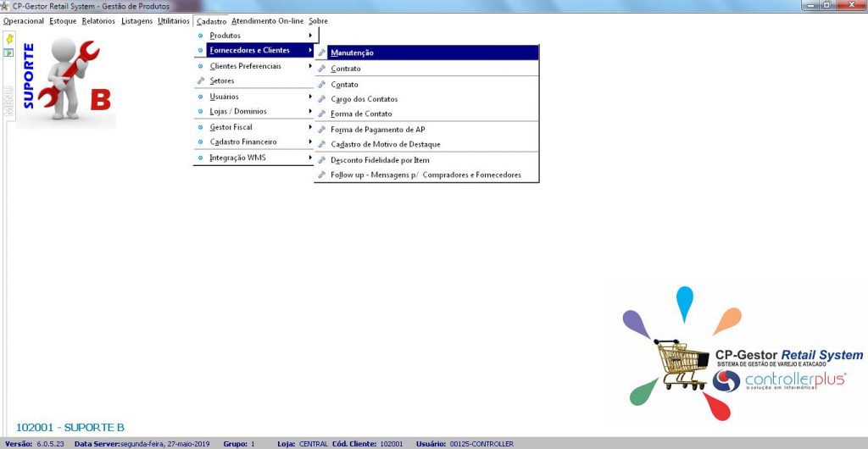Click bullet icon beside Integração WMS

(200, 158)
